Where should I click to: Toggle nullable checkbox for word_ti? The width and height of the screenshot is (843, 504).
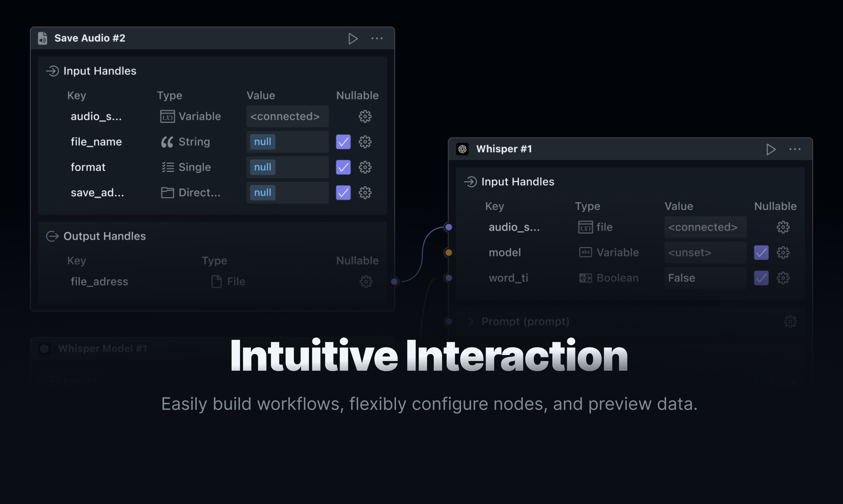[761, 278]
